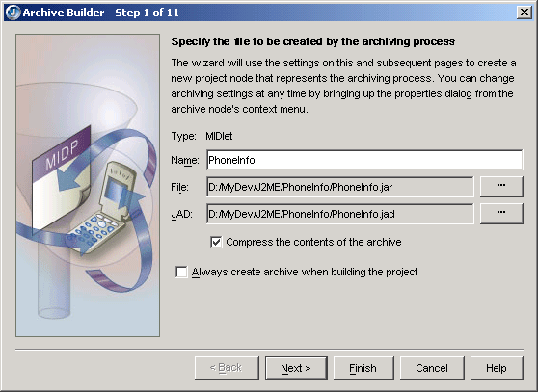The height and width of the screenshot is (392, 538).
Task: Close the Archive Builder dialog
Action: tap(525, 13)
